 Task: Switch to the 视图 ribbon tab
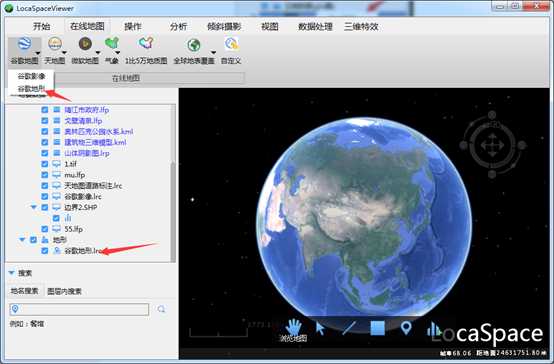[270, 27]
